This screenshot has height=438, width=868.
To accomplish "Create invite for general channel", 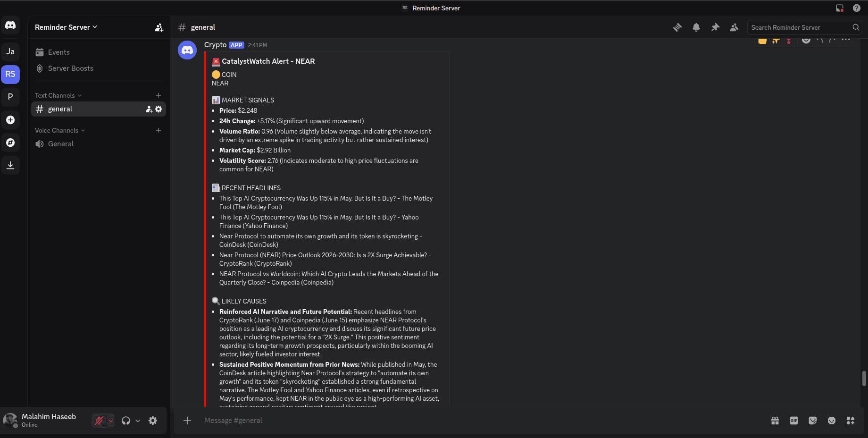I will click(149, 109).
